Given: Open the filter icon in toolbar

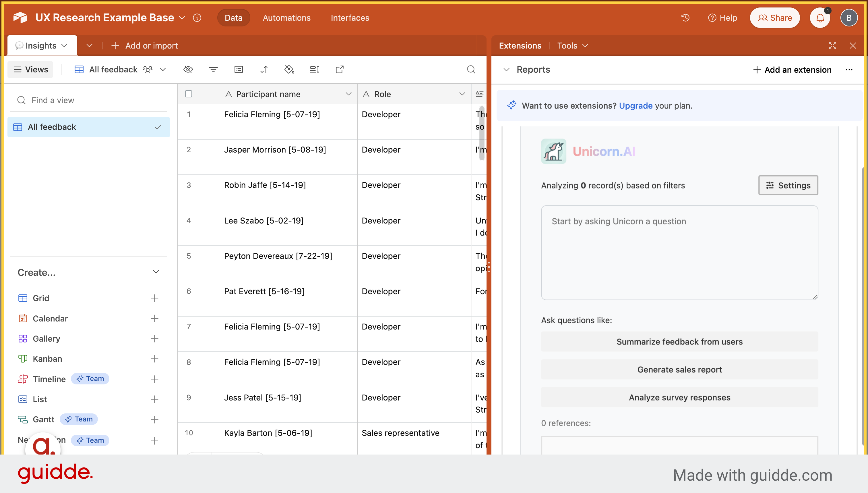Looking at the screenshot, I should coord(213,70).
